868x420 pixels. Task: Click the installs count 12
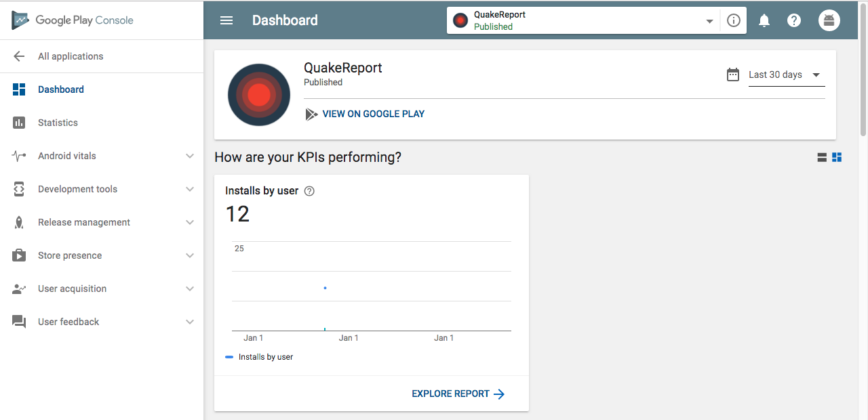tap(237, 214)
